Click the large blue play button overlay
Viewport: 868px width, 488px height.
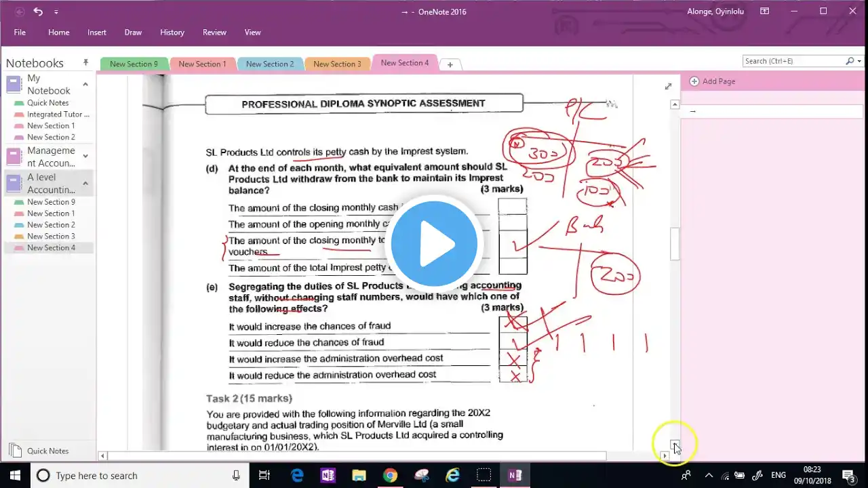[x=434, y=243]
